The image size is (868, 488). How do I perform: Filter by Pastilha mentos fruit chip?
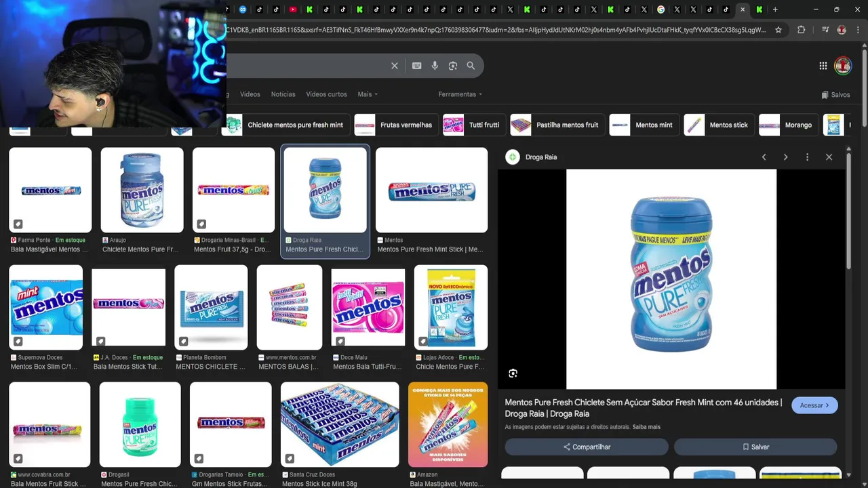(557, 125)
